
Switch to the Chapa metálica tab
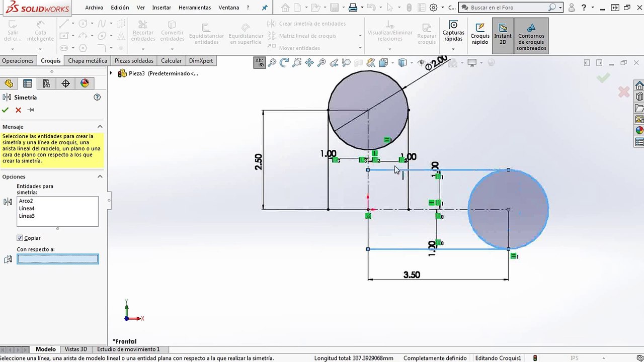point(88,61)
